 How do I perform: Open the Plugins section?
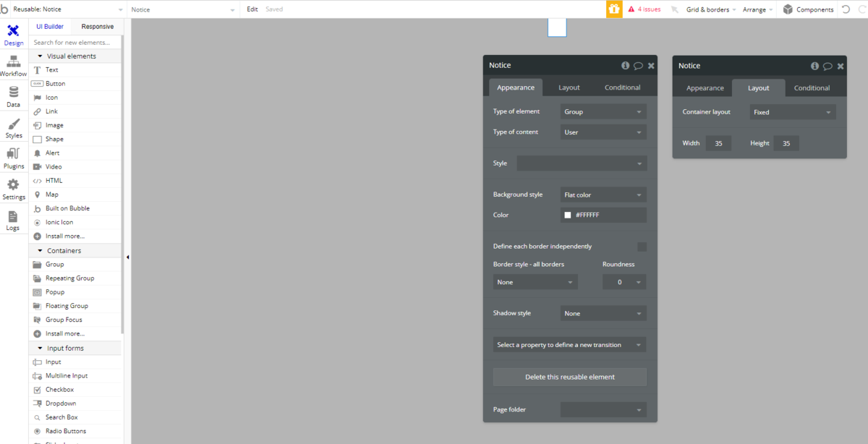click(13, 158)
